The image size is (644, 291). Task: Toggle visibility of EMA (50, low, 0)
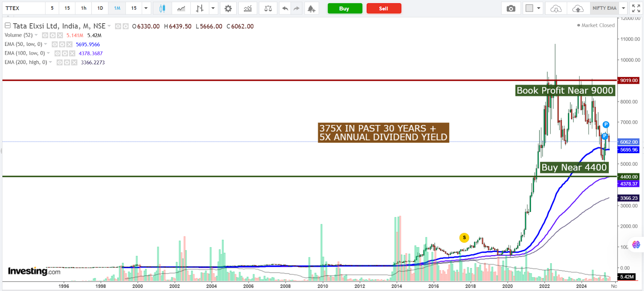55,44
